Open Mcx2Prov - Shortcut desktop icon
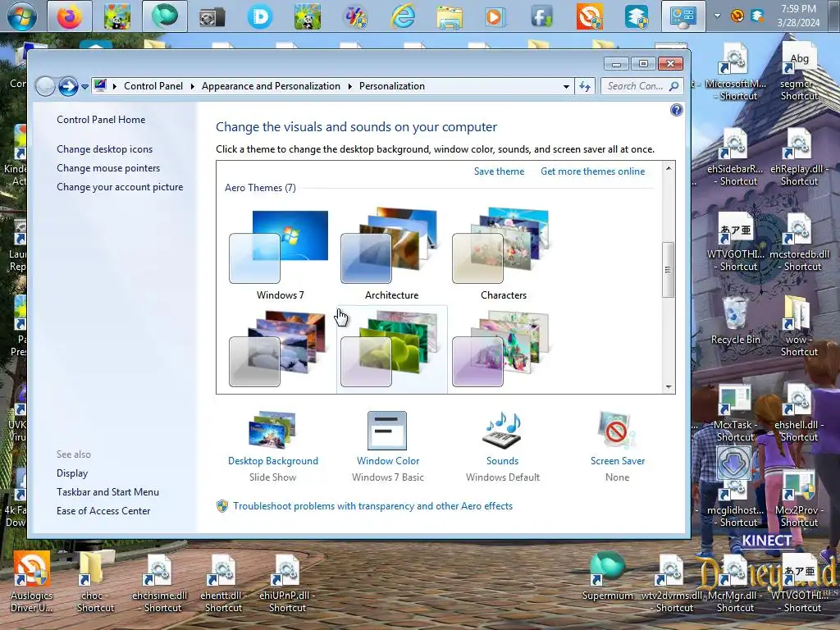 [799, 498]
